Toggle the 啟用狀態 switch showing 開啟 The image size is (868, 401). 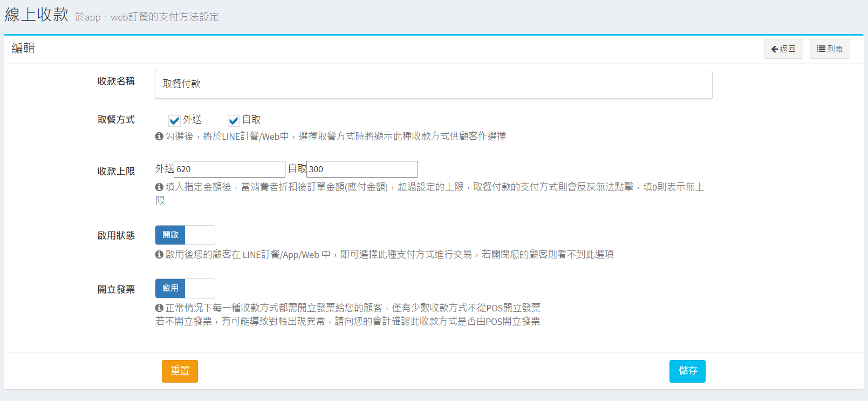184,235
